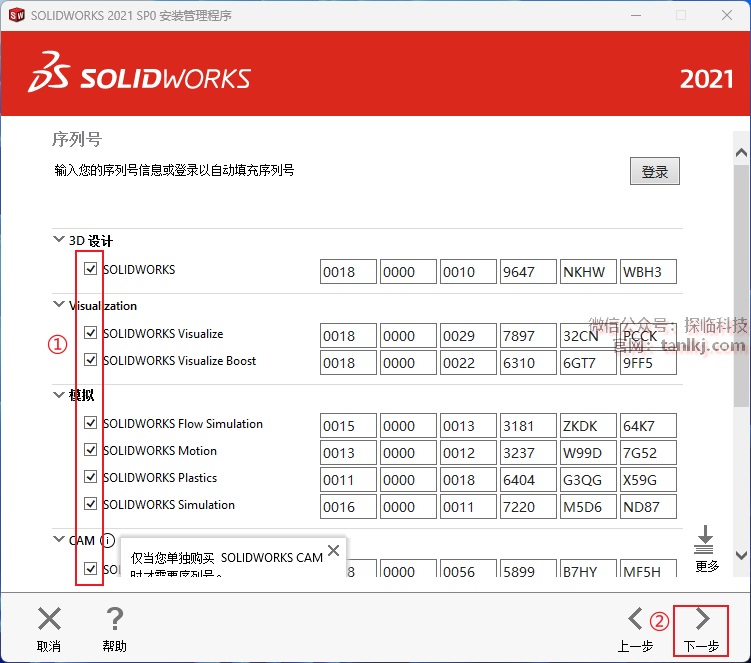The width and height of the screenshot is (751, 663).
Task: Proceed with the next step arrow
Action: 702,619
